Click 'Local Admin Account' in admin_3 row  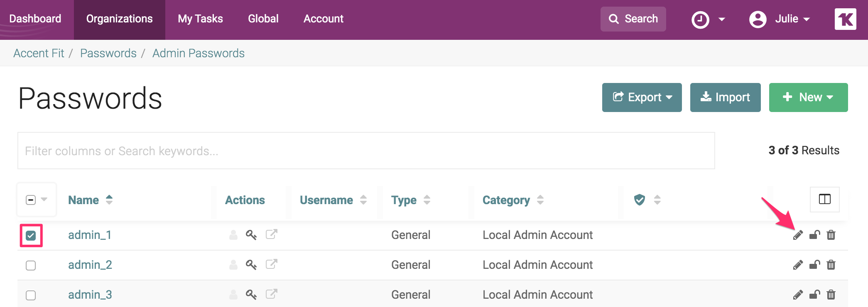[x=538, y=295]
